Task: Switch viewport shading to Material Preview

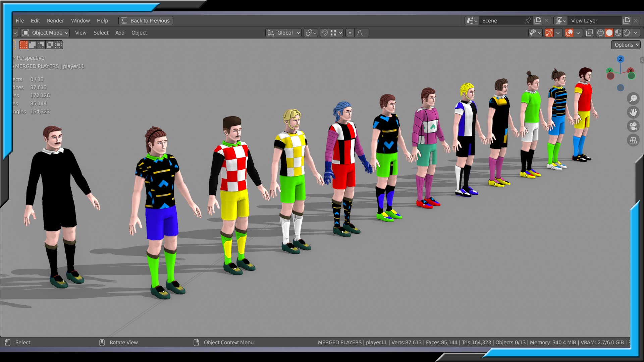Action: click(x=618, y=33)
